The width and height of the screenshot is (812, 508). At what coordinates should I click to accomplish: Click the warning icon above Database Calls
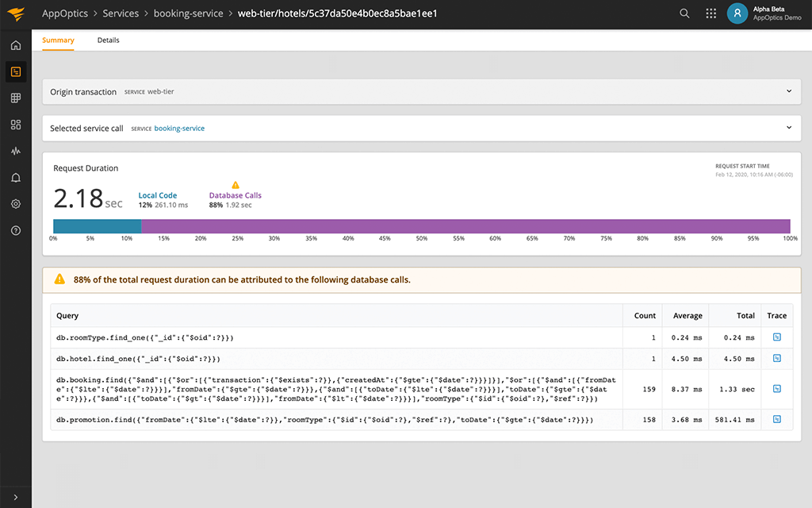pos(236,185)
